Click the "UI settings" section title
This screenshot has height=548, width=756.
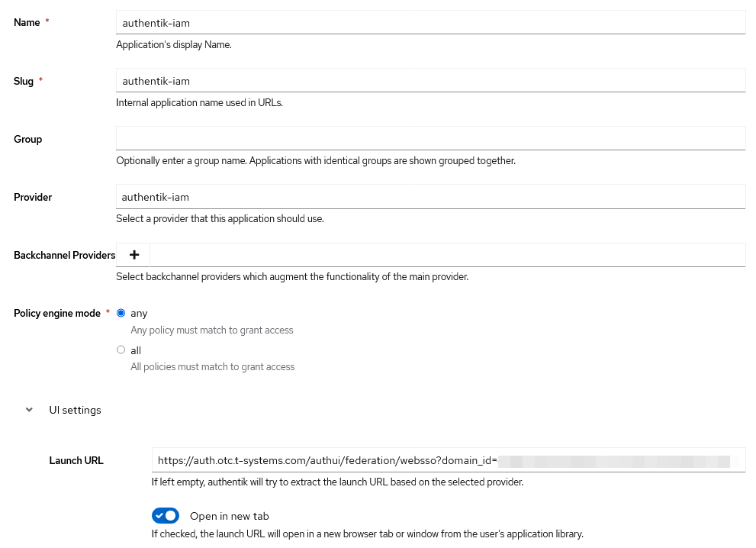click(x=75, y=410)
